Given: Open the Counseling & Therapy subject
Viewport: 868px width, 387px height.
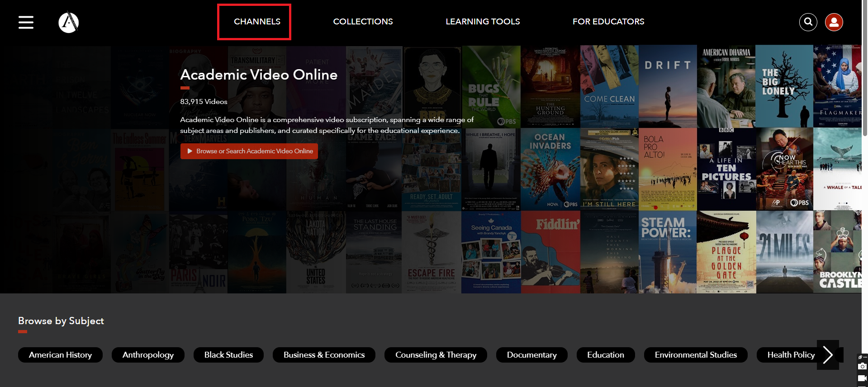Looking at the screenshot, I should (436, 355).
